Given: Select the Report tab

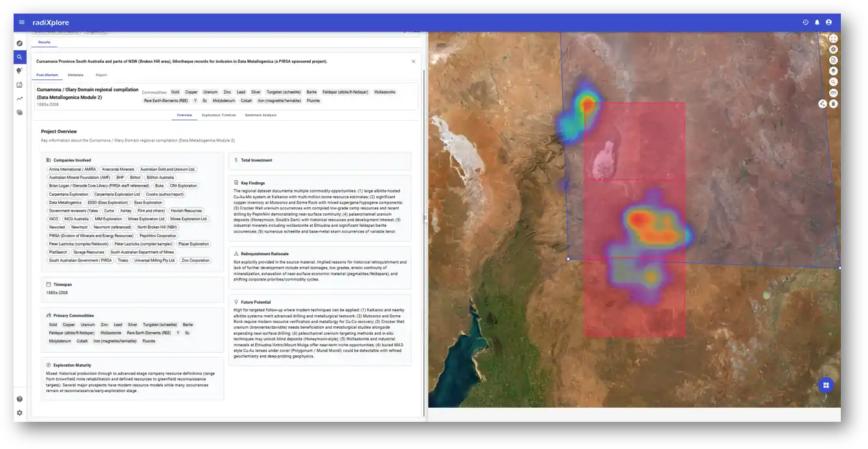Looking at the screenshot, I should [101, 75].
